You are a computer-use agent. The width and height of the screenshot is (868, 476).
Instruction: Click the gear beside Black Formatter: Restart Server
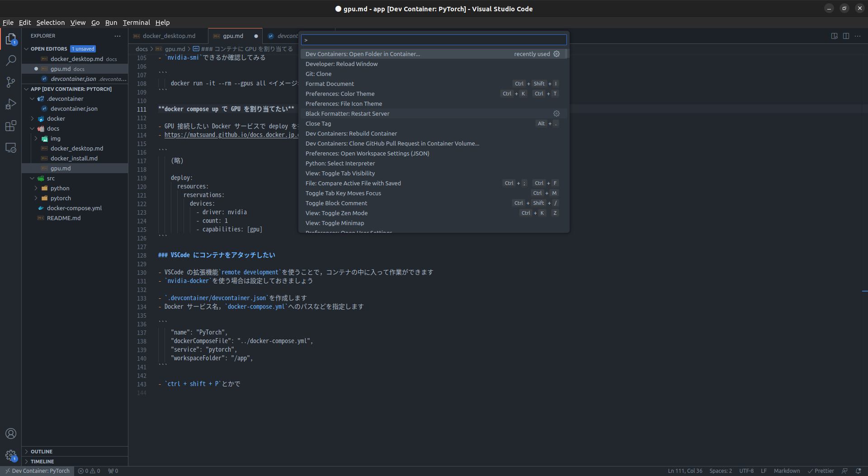[x=556, y=113]
